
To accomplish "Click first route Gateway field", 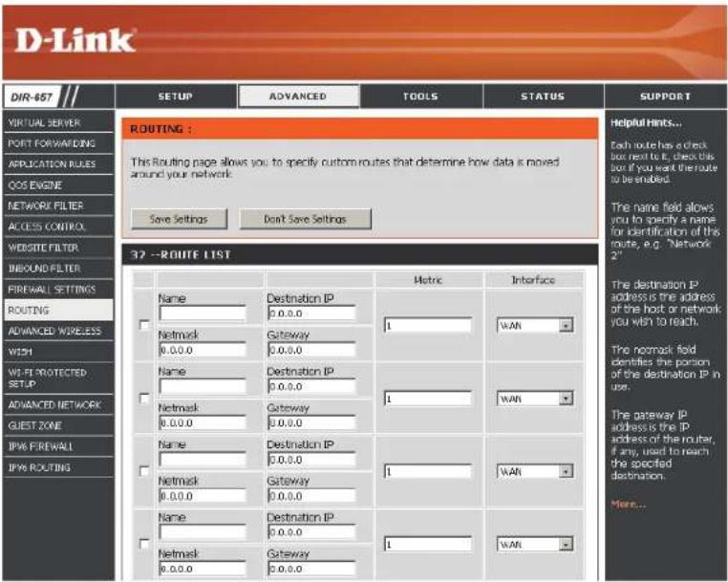I will pyautogui.click(x=311, y=350).
